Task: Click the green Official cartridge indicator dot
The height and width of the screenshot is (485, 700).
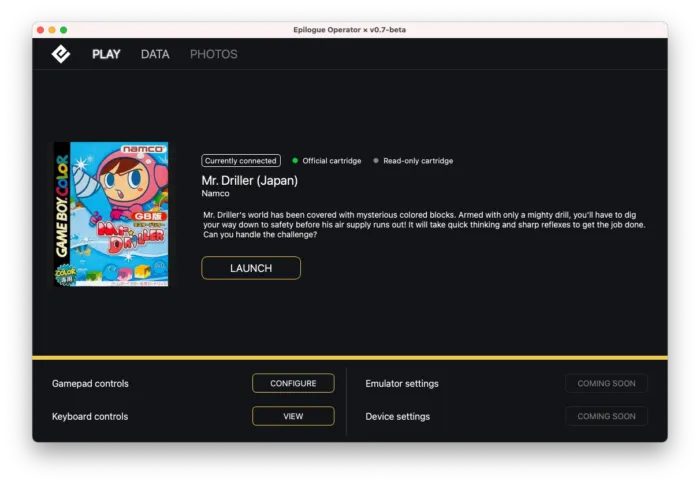Action: click(295, 160)
